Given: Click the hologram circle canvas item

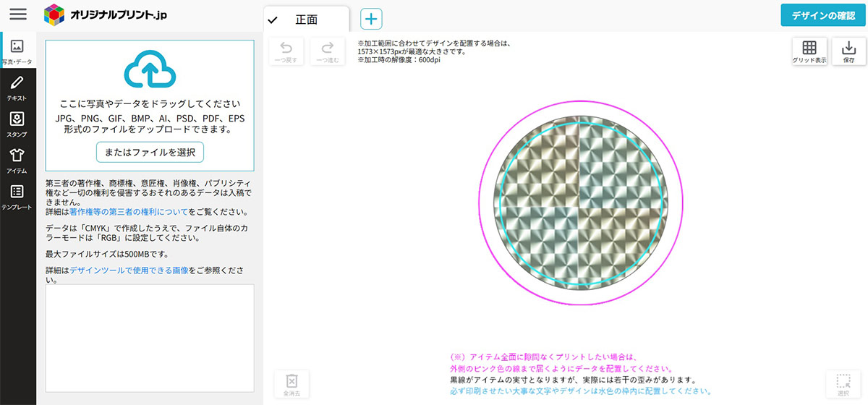Looking at the screenshot, I should click(579, 202).
